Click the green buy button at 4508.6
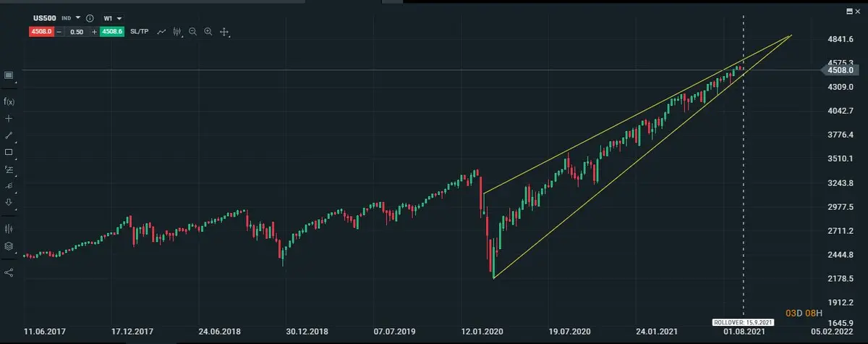The width and height of the screenshot is (868, 344). coord(112,32)
